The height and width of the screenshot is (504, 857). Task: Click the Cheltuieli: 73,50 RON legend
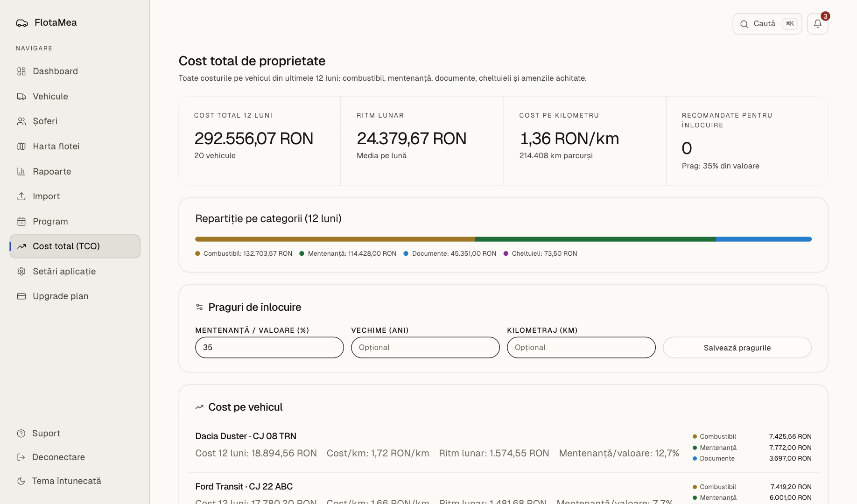coord(540,254)
